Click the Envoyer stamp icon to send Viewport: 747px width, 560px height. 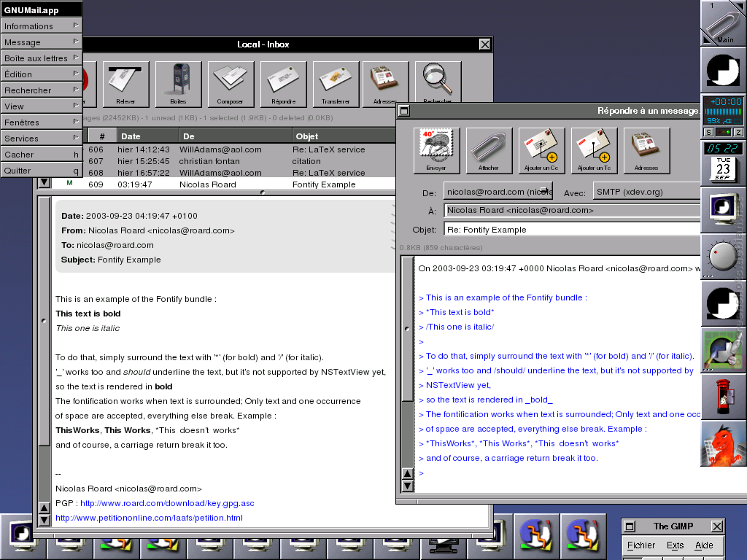(436, 150)
